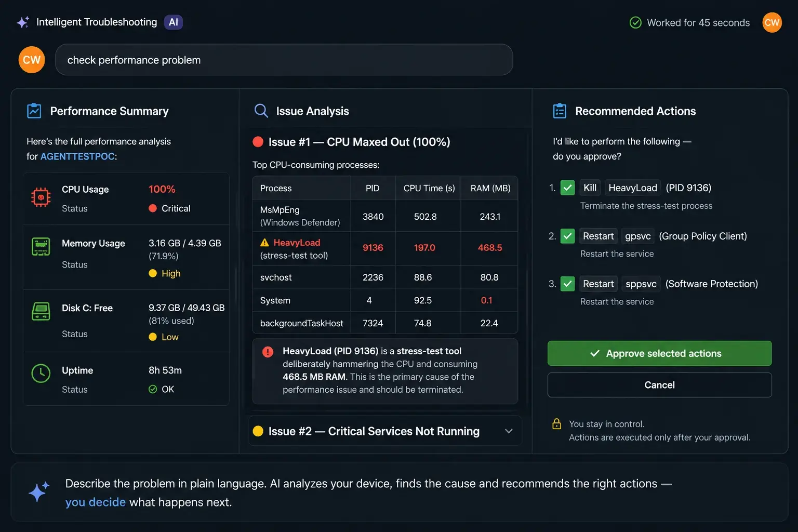Click the 'you decide' link text
Screen dimensions: 798x532
96,502
